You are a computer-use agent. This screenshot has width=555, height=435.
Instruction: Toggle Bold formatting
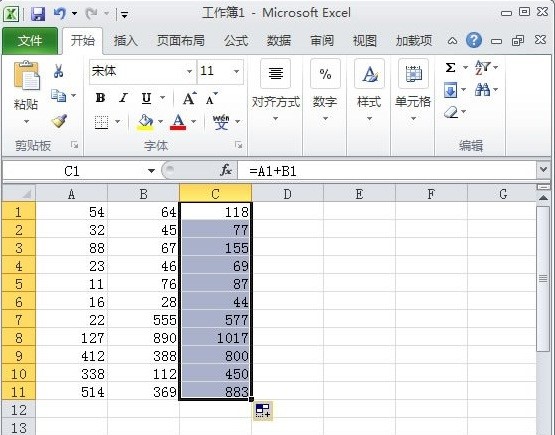coord(101,98)
